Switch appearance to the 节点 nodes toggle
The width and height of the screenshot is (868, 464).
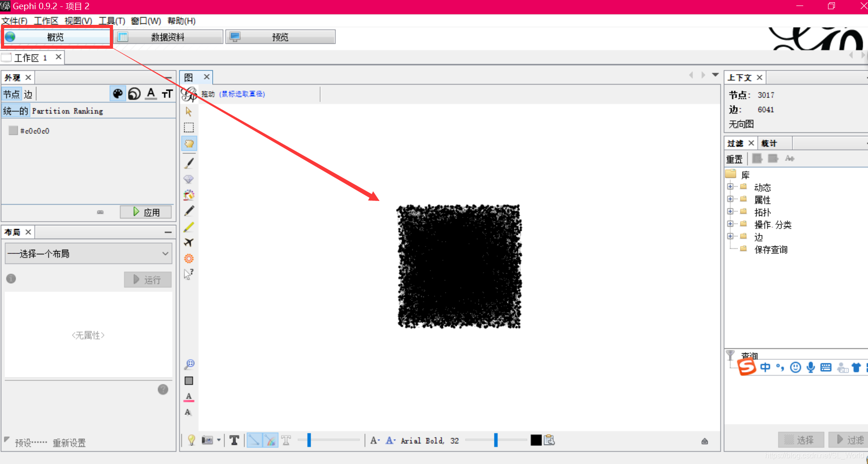pos(11,94)
